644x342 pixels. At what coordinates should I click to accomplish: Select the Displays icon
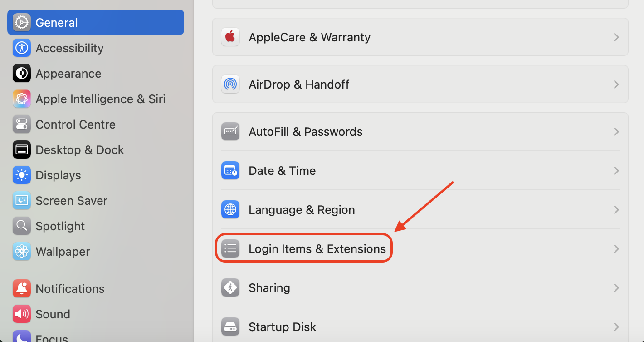click(x=21, y=175)
